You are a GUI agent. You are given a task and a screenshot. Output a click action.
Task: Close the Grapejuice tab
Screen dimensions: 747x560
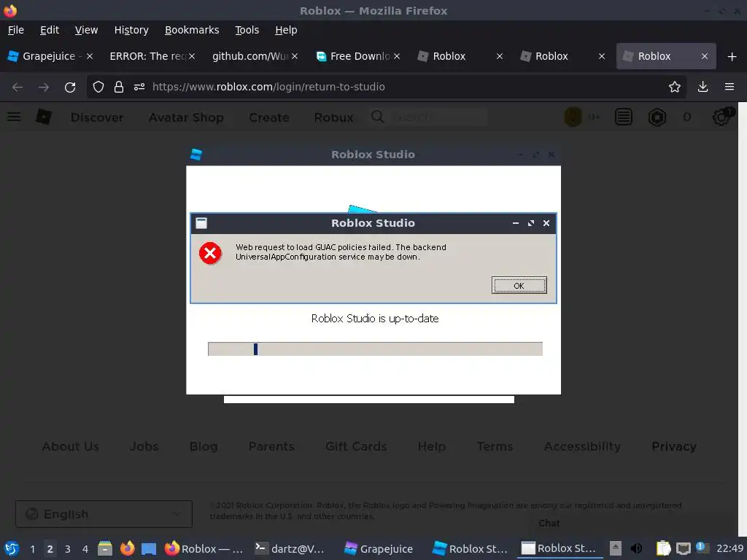(x=90, y=56)
